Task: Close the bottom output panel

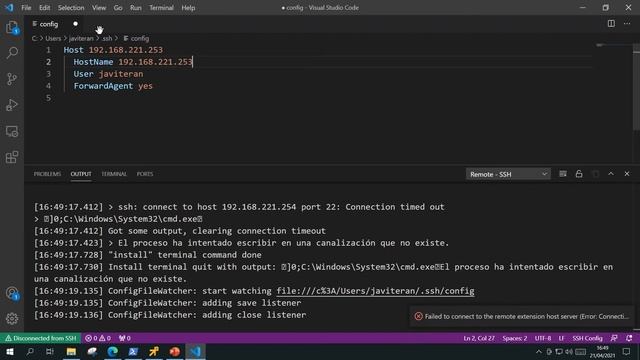Action: pyautogui.click(x=627, y=174)
